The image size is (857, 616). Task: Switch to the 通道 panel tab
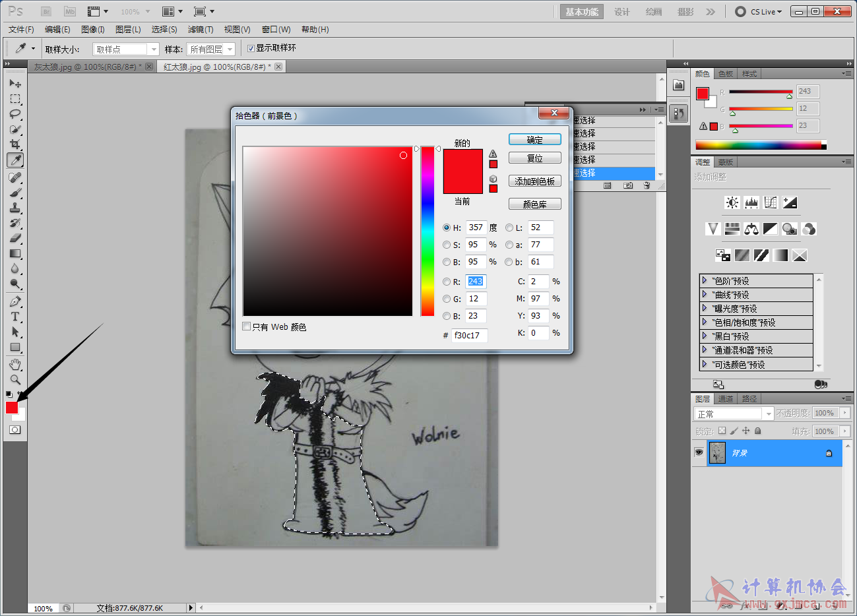pyautogui.click(x=726, y=399)
